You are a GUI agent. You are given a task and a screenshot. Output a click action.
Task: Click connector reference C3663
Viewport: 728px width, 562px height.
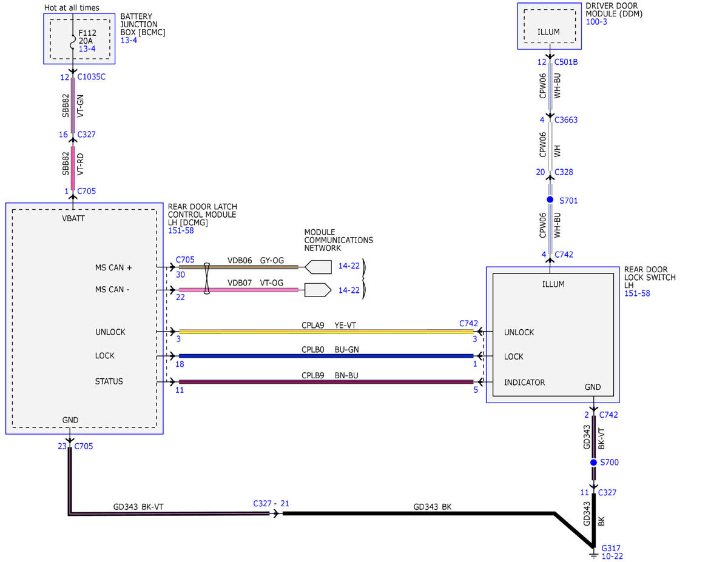pos(566,120)
